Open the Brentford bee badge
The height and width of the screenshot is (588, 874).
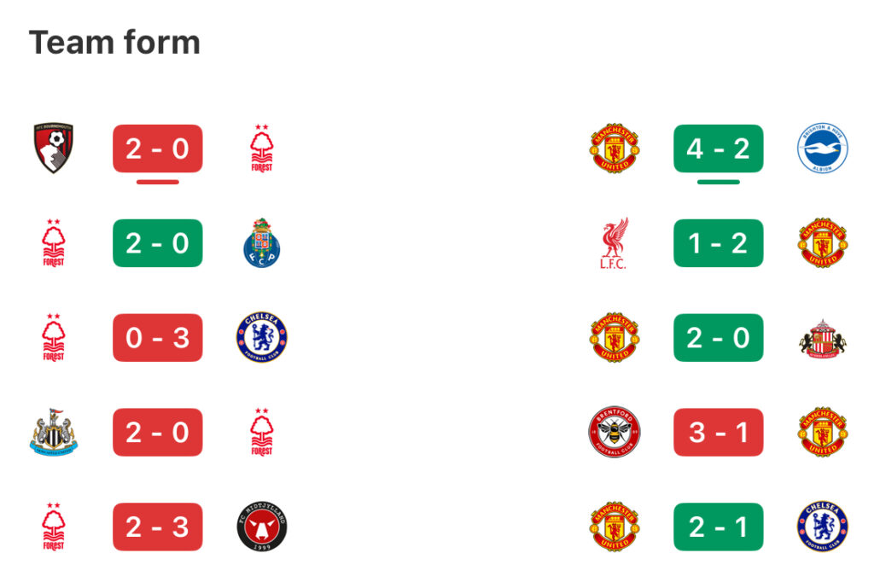[x=614, y=432]
